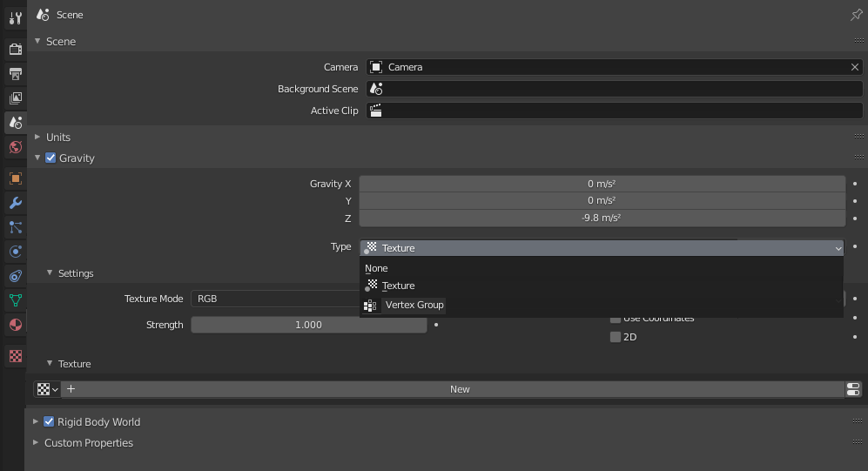
Task: Expand the Units panel
Action: 37,137
